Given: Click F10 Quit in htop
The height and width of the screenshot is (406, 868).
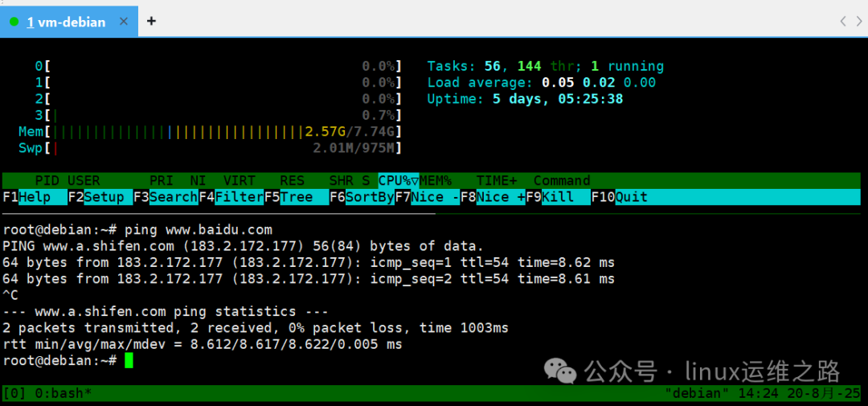Looking at the screenshot, I should [x=619, y=197].
